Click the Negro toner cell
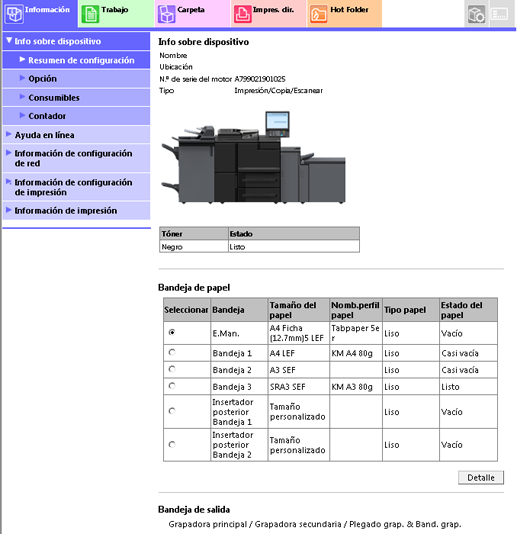 pyautogui.click(x=194, y=247)
